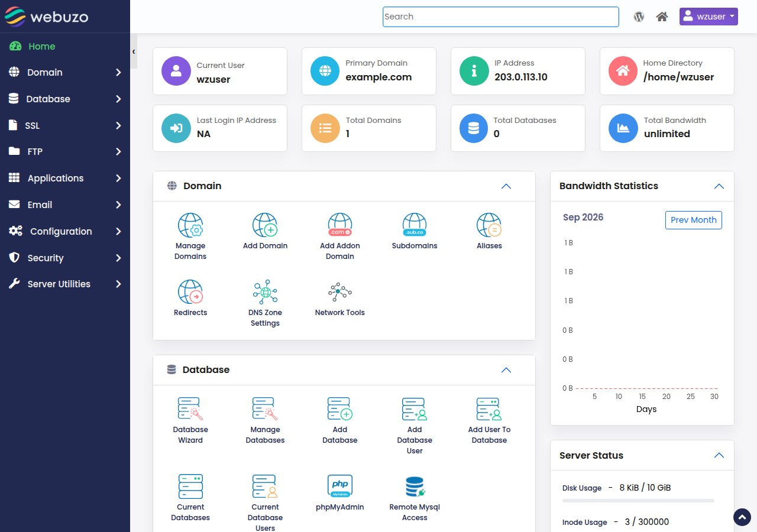Expand the Database sidebar menu

point(65,99)
